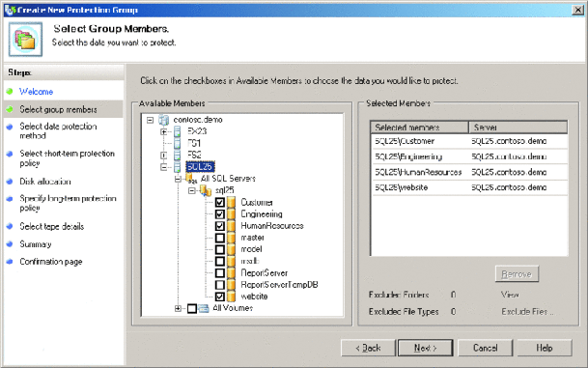Screen dimensions: 588x368
Task: Collapse the SQL25 server node
Action: pyautogui.click(x=164, y=167)
